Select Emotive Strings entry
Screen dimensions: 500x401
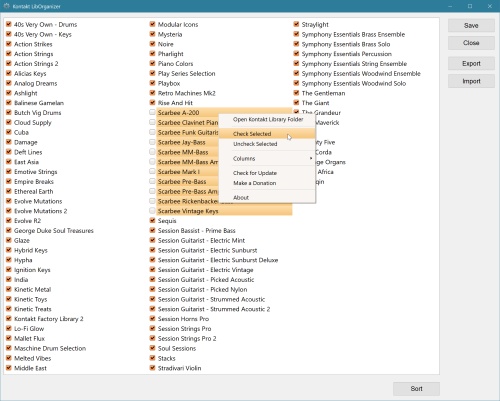[36, 172]
